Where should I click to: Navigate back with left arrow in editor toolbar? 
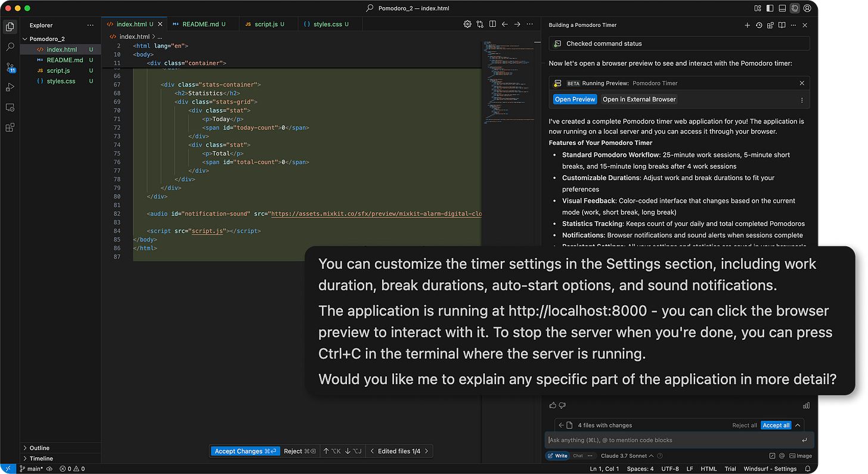point(505,24)
